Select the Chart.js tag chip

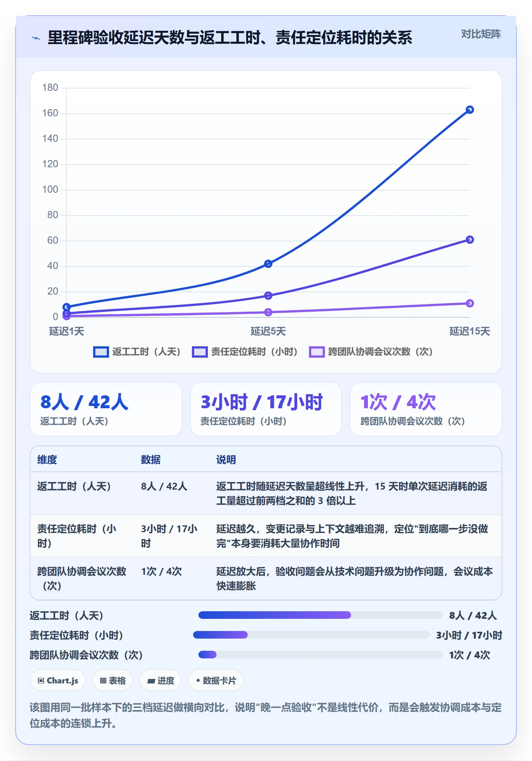[x=58, y=680]
